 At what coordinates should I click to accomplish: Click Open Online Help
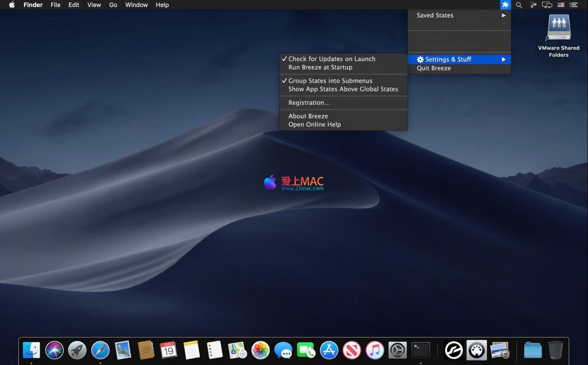314,125
